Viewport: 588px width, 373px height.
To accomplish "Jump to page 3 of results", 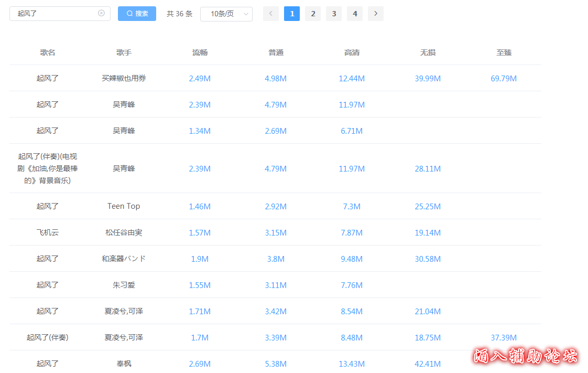I will 334,14.
